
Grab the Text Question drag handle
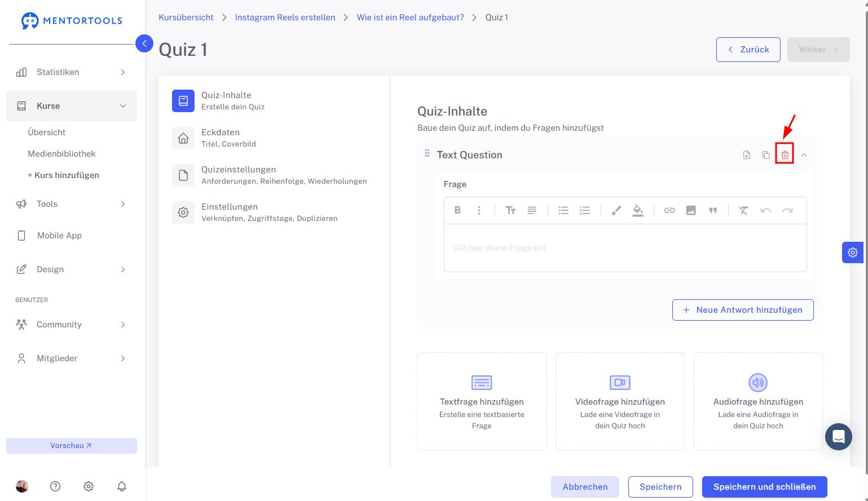point(427,153)
